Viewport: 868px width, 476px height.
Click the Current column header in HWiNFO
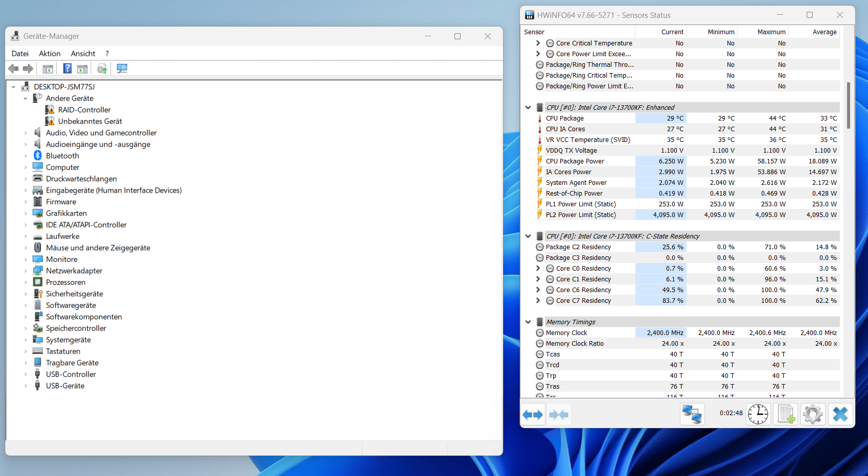click(x=660, y=32)
